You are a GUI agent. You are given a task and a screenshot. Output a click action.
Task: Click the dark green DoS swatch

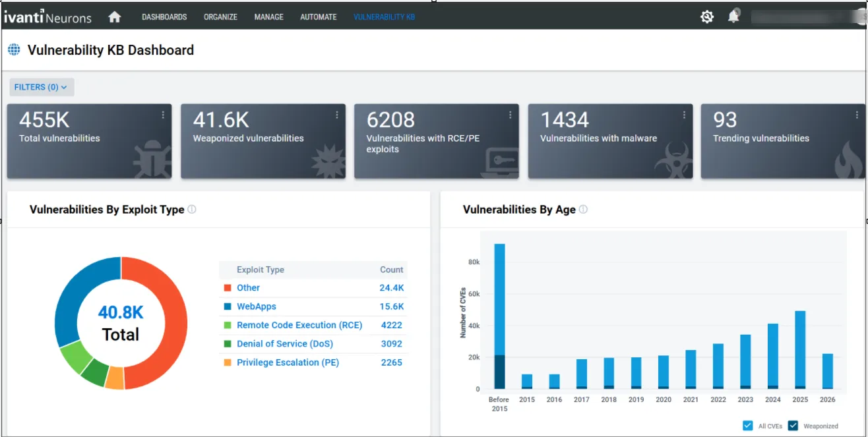click(228, 344)
